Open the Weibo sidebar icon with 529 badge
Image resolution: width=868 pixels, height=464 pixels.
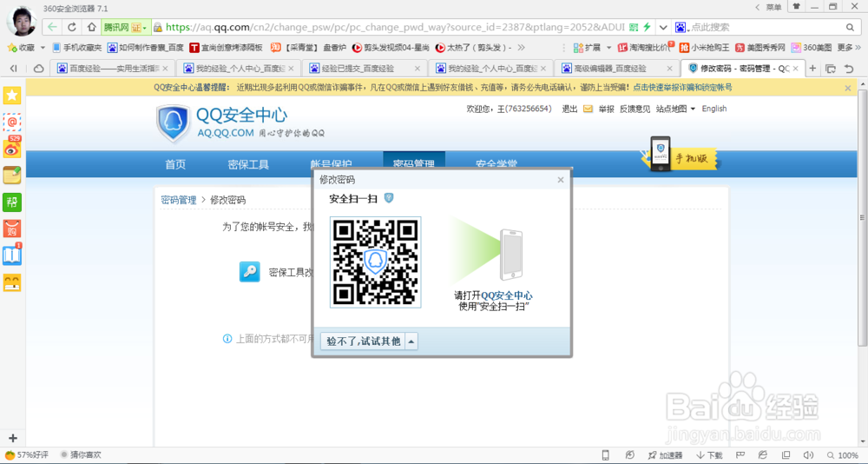[x=12, y=148]
